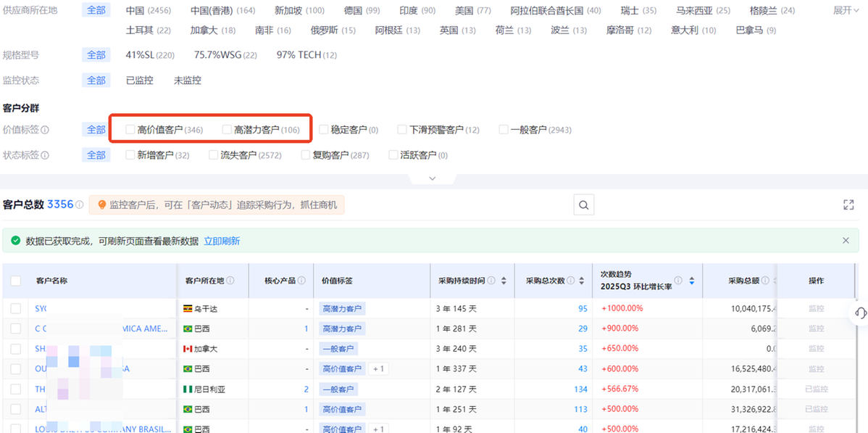Click help icon beside 状态标签 filter label
This screenshot has height=433, width=868.
point(45,155)
